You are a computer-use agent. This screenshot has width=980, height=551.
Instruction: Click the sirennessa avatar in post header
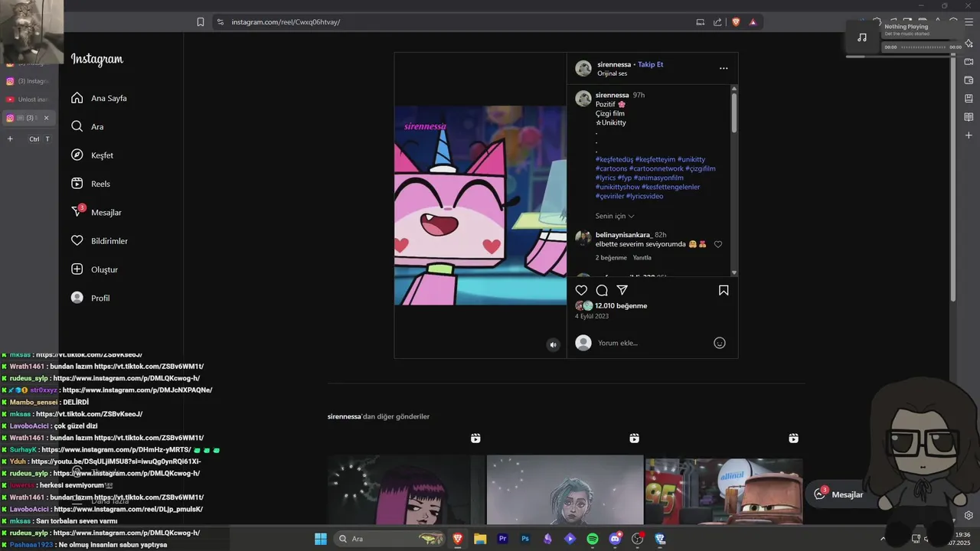(583, 68)
